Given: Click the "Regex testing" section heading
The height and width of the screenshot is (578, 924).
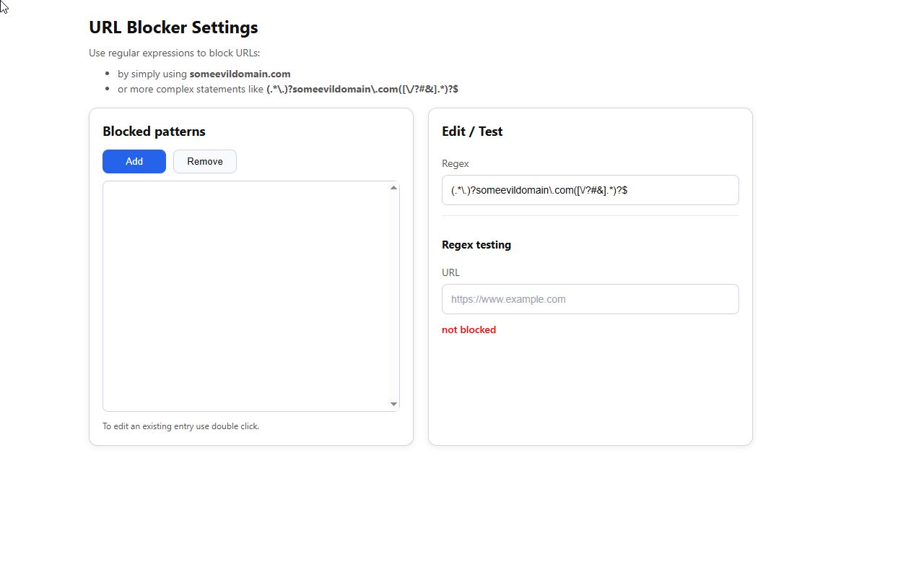Looking at the screenshot, I should point(476,245).
